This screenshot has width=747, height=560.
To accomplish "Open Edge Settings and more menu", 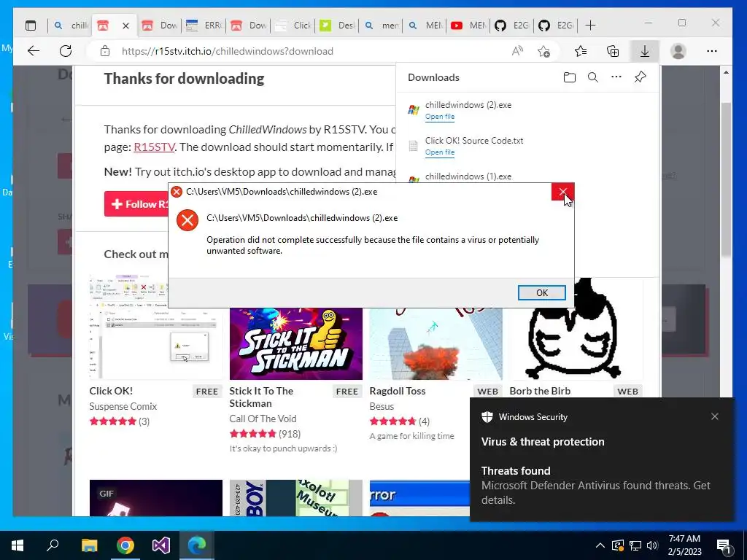I will click(x=712, y=51).
